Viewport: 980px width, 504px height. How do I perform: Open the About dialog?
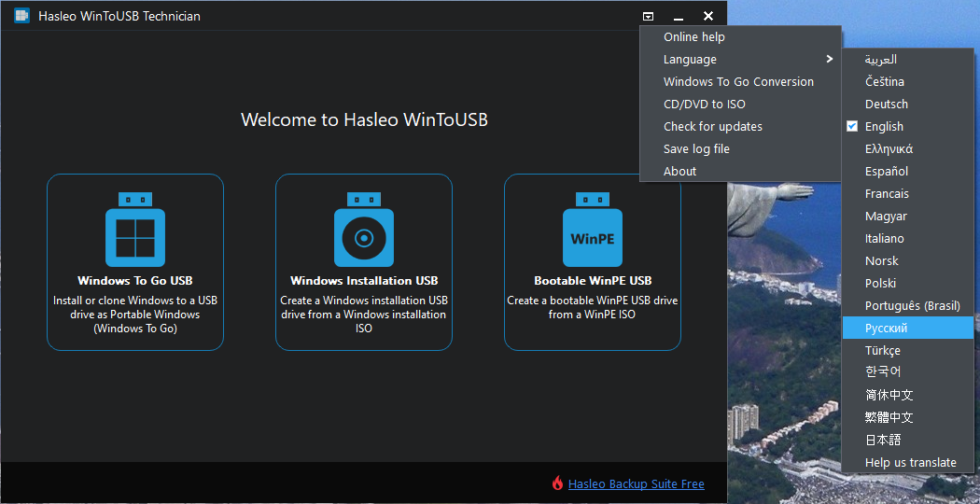click(x=679, y=172)
